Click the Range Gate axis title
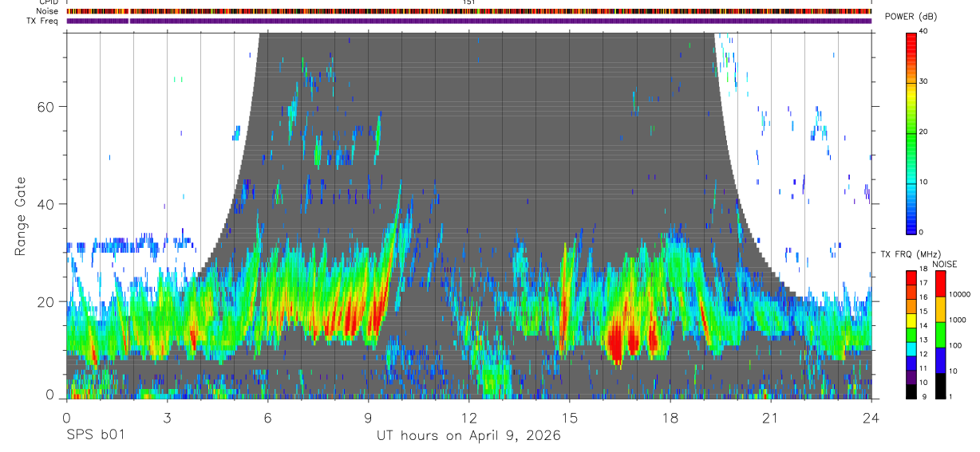 point(21,217)
